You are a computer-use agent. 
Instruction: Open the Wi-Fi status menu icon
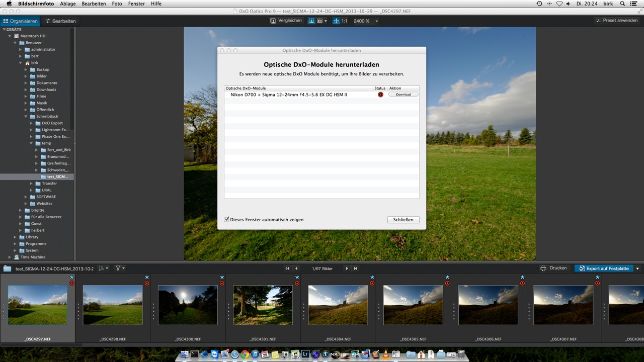559,4
